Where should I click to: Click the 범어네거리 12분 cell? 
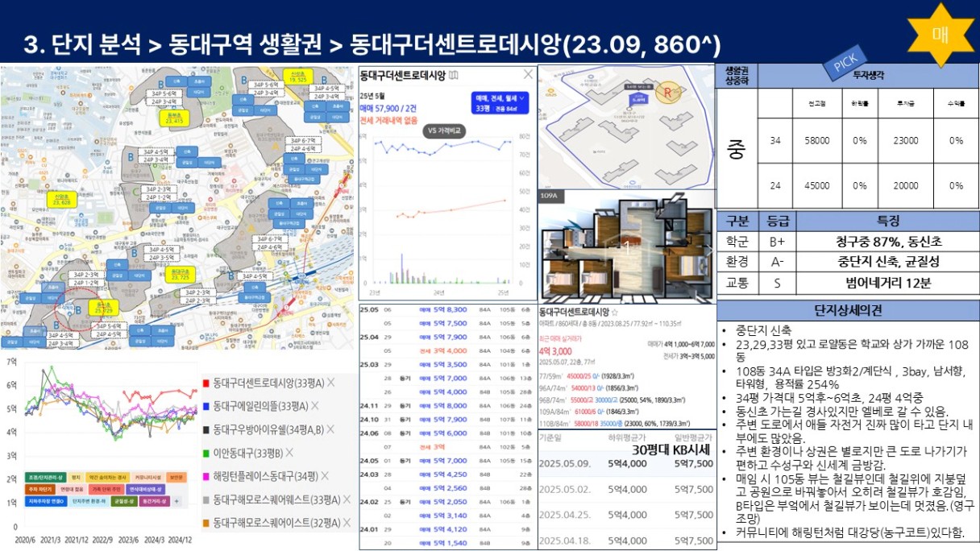[x=887, y=283]
